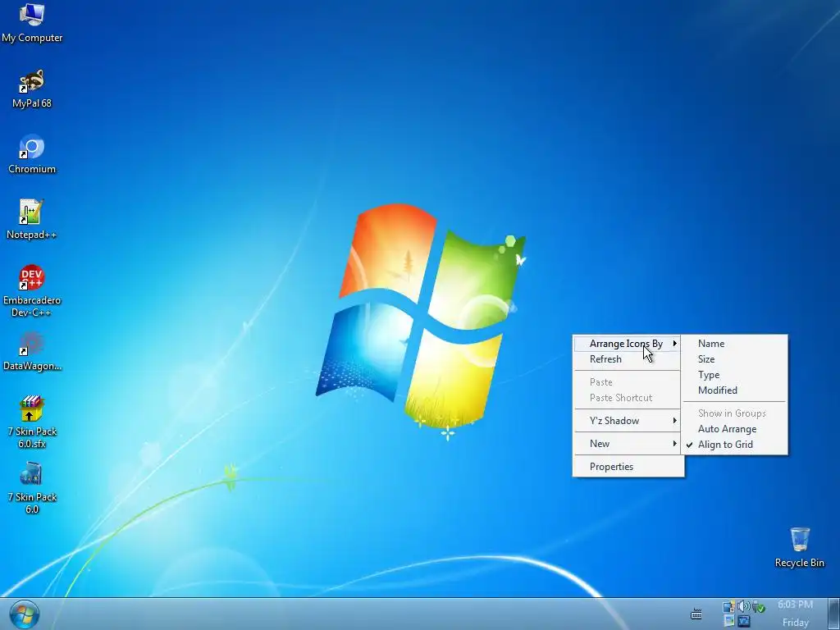Enable Auto Arrange in submenu

(x=734, y=429)
